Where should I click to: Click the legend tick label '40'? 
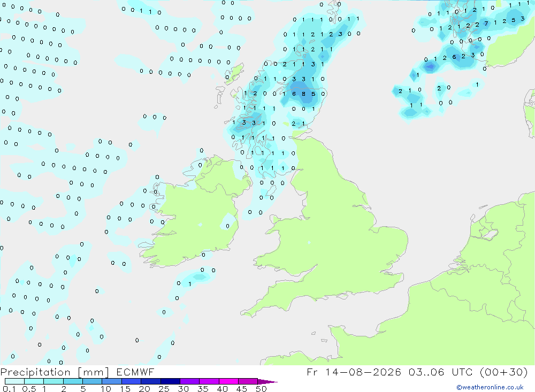[222, 389]
